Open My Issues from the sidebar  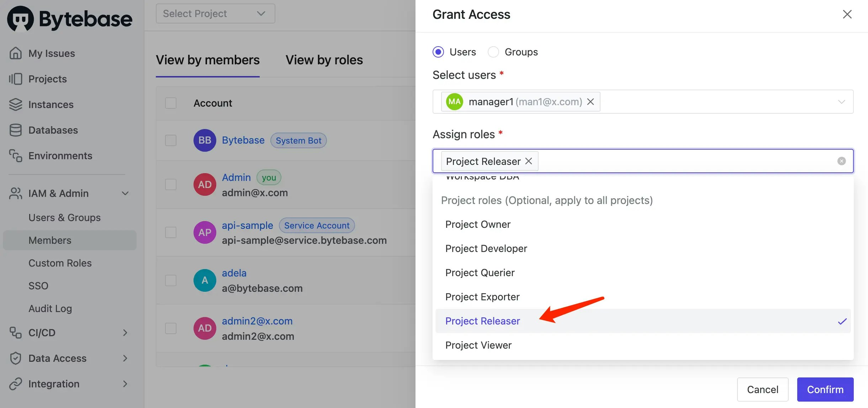(51, 53)
